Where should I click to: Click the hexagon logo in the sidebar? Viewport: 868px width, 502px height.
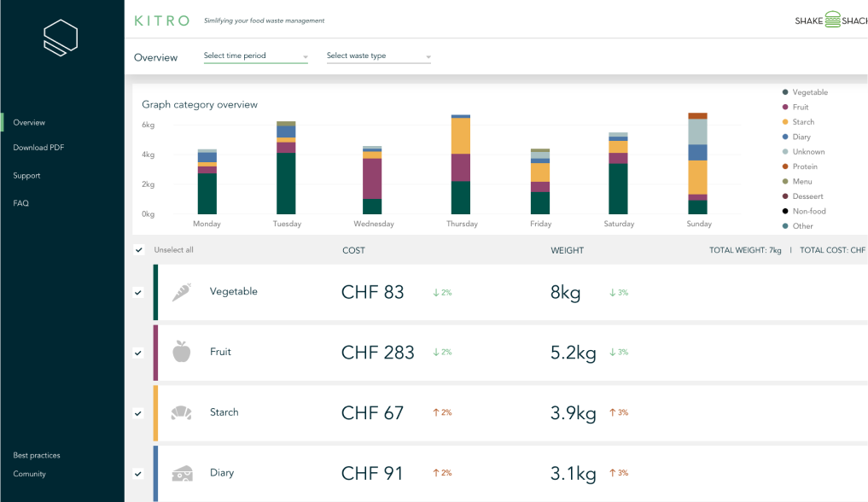pyautogui.click(x=61, y=38)
